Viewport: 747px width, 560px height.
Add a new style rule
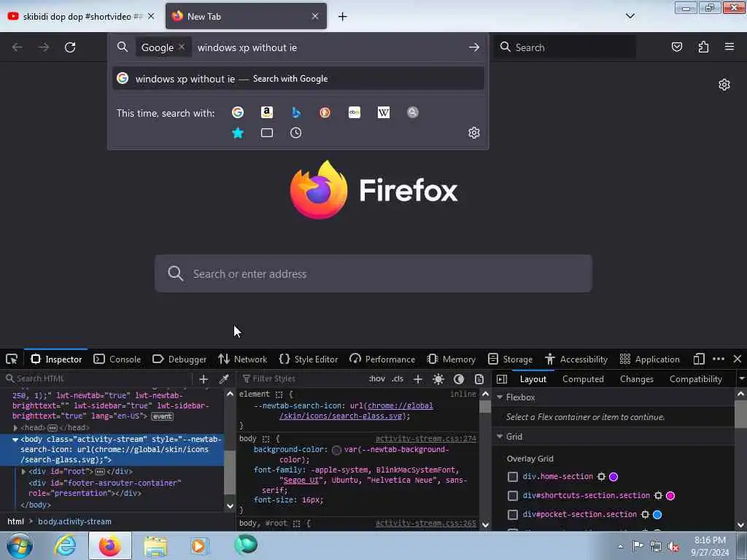click(418, 379)
